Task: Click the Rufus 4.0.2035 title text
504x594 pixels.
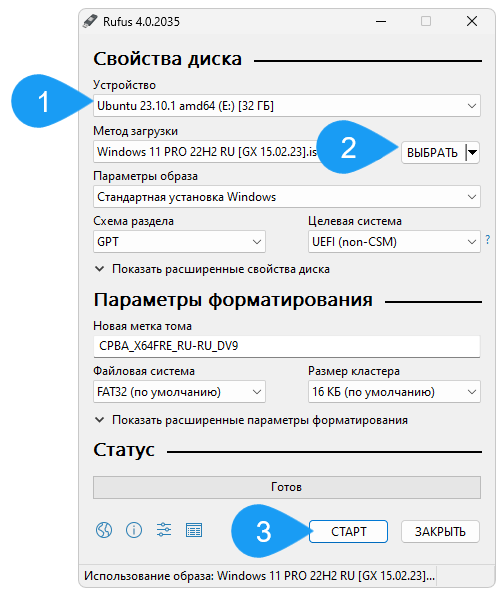Action: (x=141, y=22)
